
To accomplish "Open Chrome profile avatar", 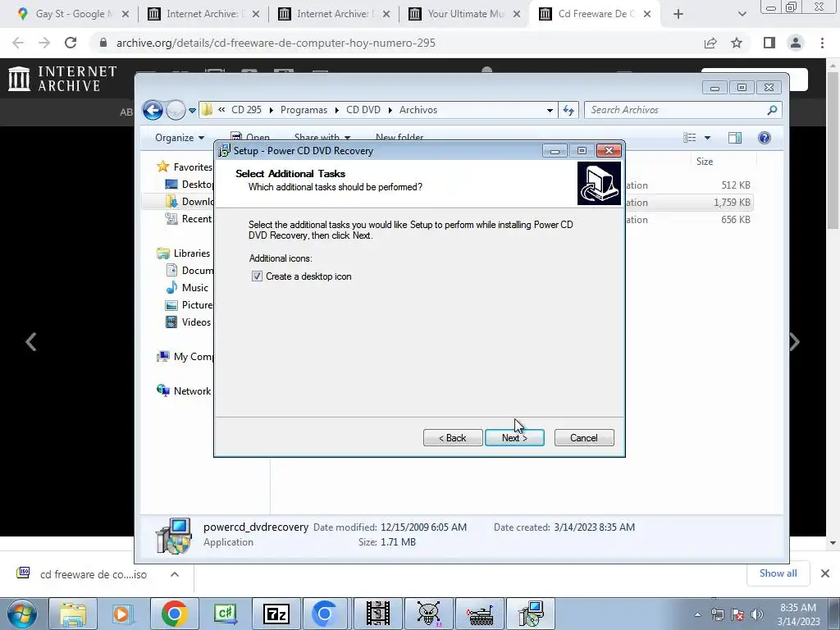I will 796,43.
